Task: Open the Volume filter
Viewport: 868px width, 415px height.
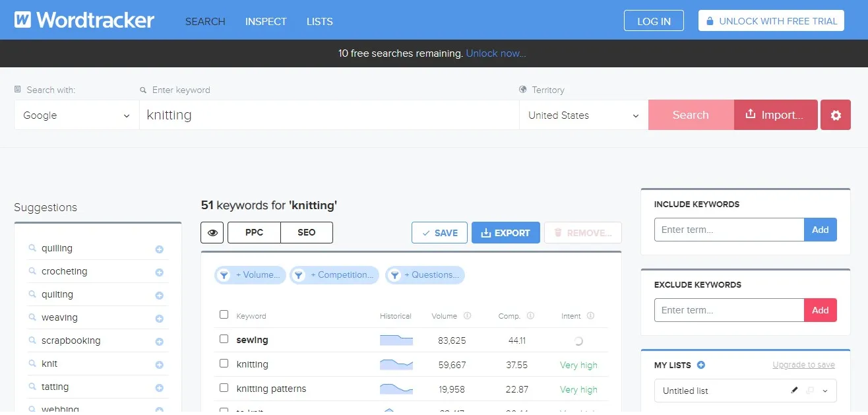Action: 250,275
